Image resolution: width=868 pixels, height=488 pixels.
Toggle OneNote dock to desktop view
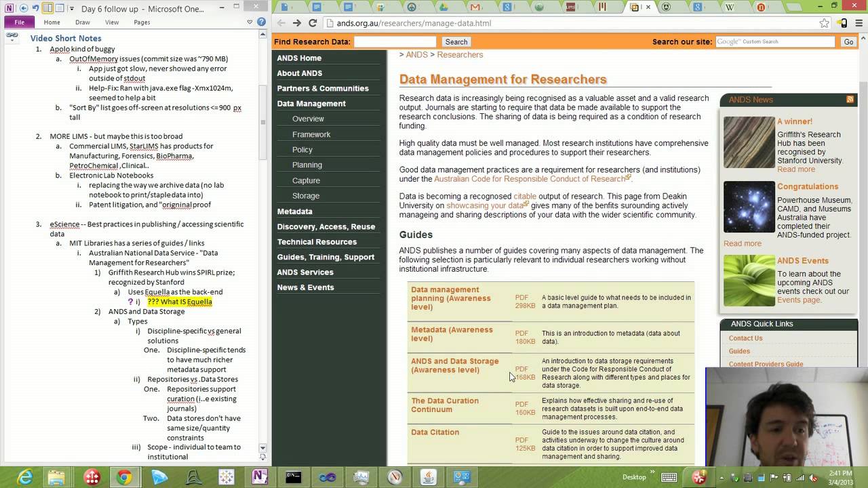(47, 8)
